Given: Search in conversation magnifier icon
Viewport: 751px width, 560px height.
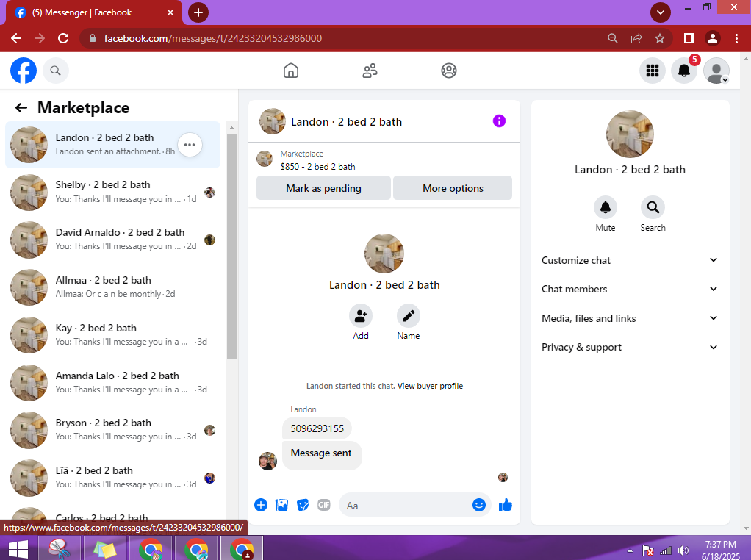Looking at the screenshot, I should (x=653, y=207).
